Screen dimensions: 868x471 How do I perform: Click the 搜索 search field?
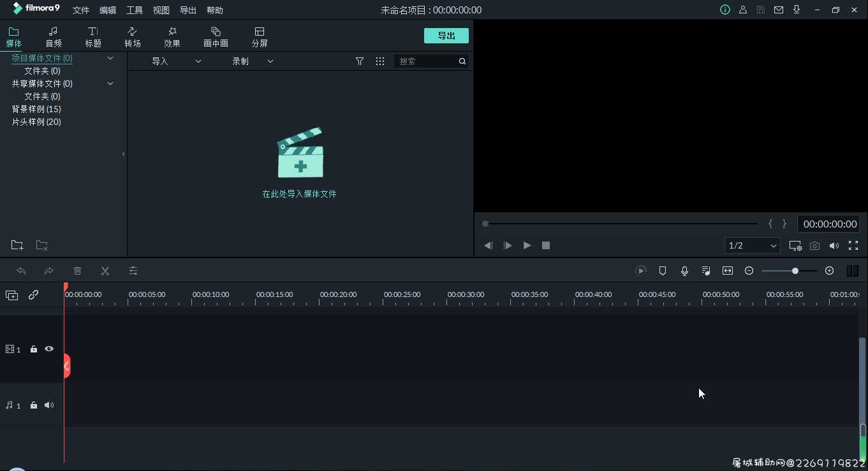tap(426, 61)
